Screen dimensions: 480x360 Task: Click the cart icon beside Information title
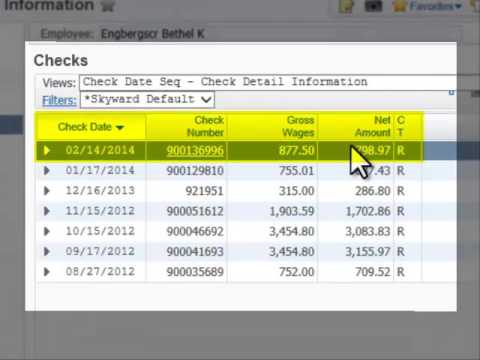(107, 6)
